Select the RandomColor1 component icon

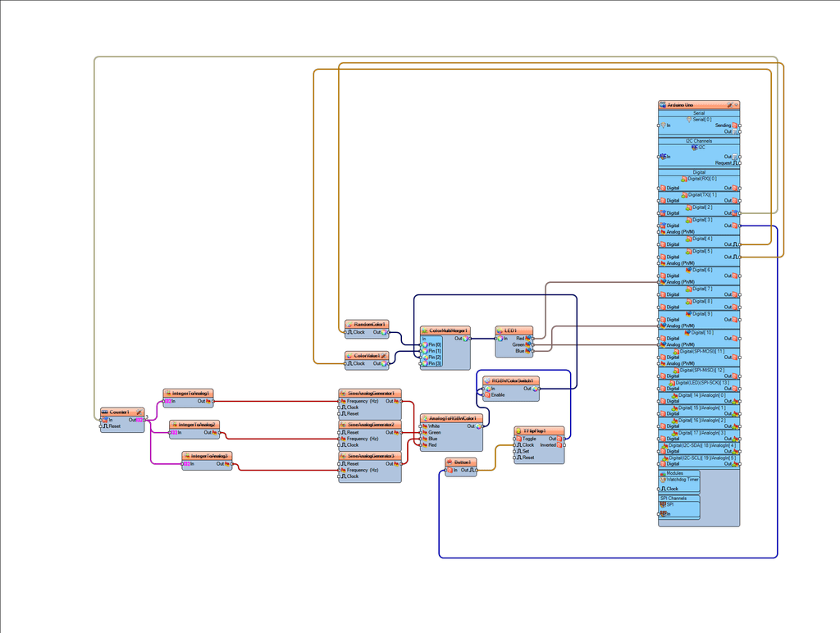(x=349, y=325)
